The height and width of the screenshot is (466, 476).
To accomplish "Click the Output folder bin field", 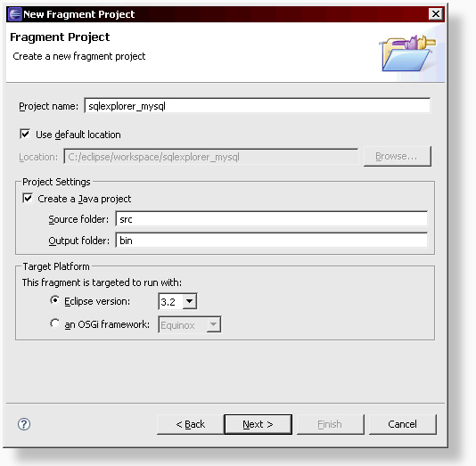I will [271, 241].
